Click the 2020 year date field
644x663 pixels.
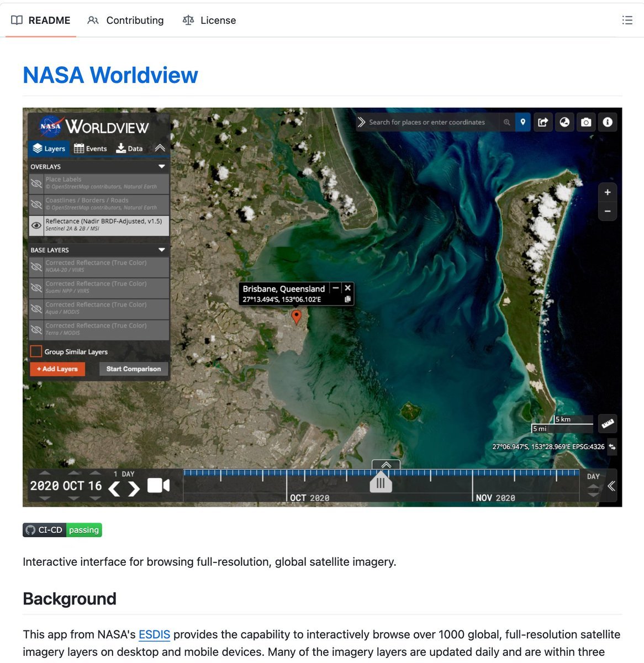(x=44, y=486)
